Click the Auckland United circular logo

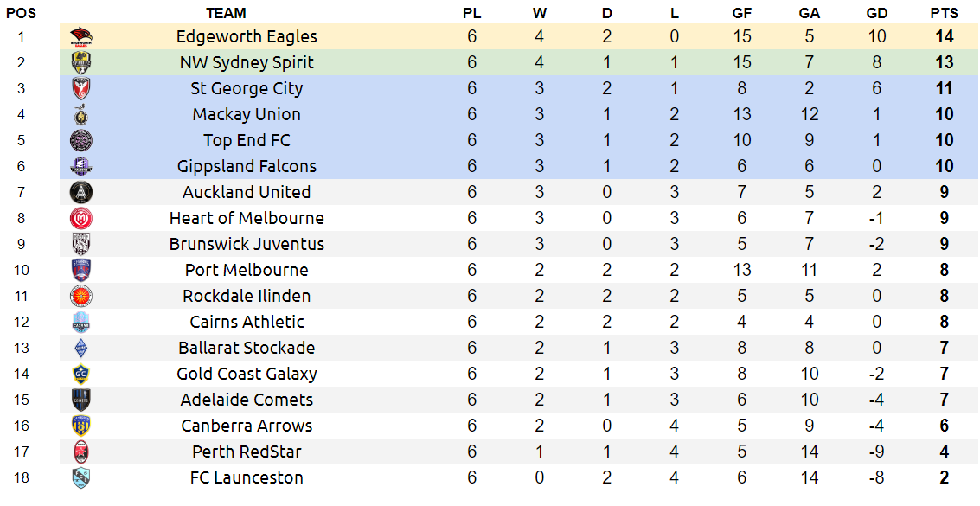coord(81,192)
